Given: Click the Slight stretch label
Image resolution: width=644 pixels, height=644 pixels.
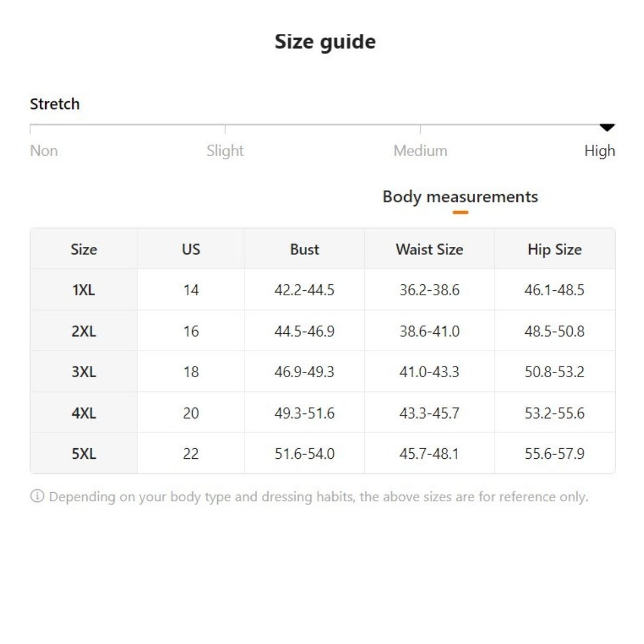Looking at the screenshot, I should point(225,151).
